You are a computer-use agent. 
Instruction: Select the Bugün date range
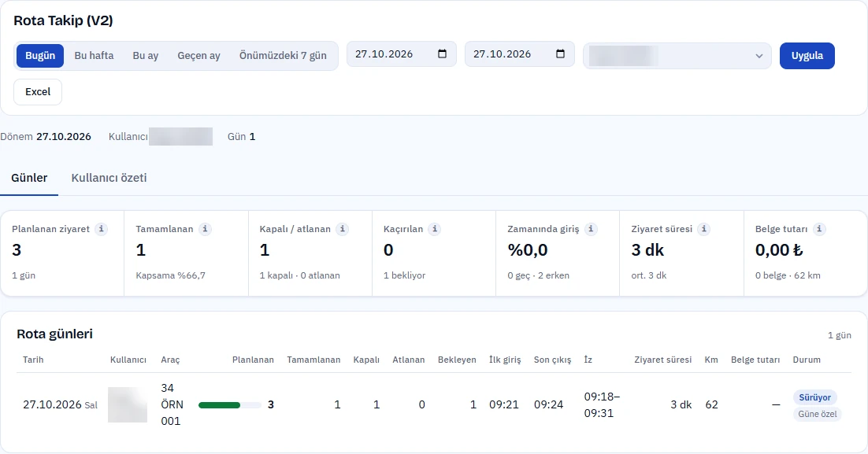pos(40,56)
